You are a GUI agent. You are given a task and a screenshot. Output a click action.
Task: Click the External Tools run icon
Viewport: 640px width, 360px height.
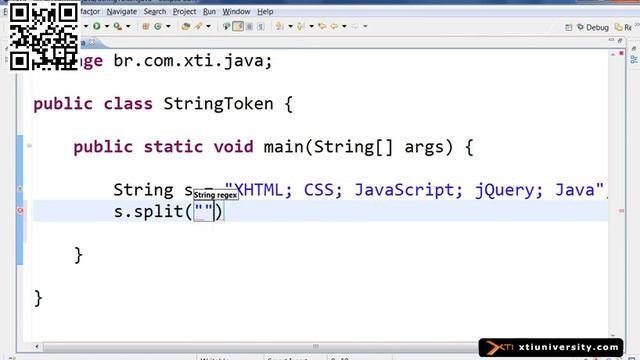[118, 27]
